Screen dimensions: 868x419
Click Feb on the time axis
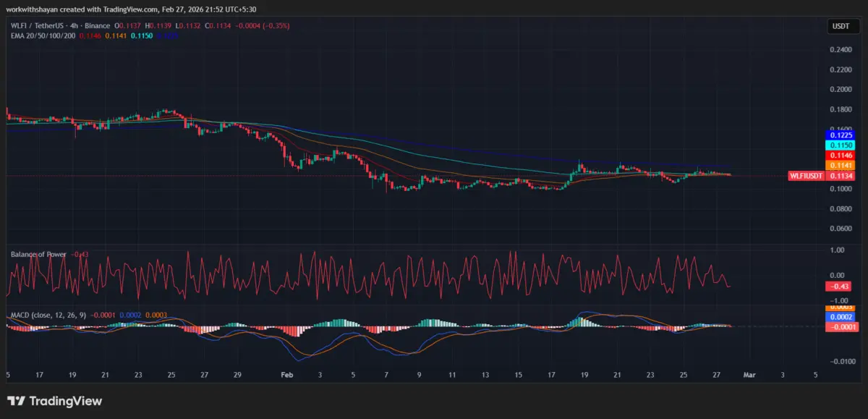[286, 375]
